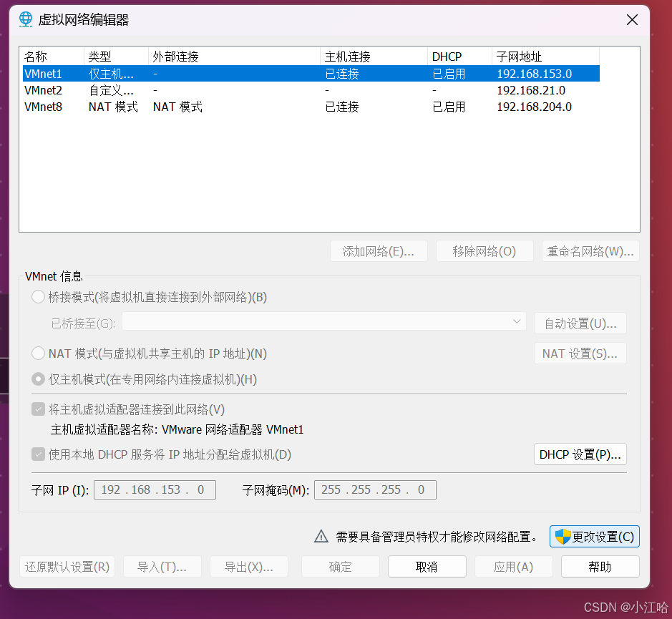Click the 类型 column header
The height and width of the screenshot is (619, 672).
click(116, 56)
